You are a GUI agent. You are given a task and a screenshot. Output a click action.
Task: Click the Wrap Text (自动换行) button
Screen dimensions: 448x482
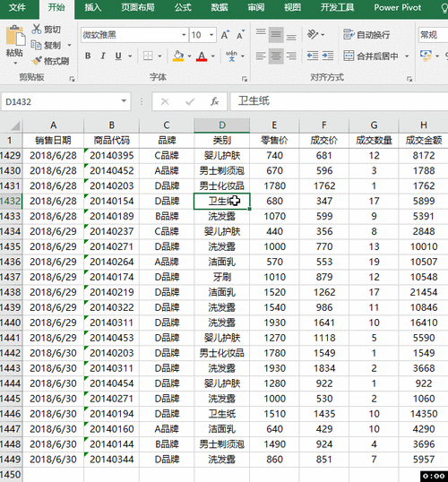pos(366,35)
